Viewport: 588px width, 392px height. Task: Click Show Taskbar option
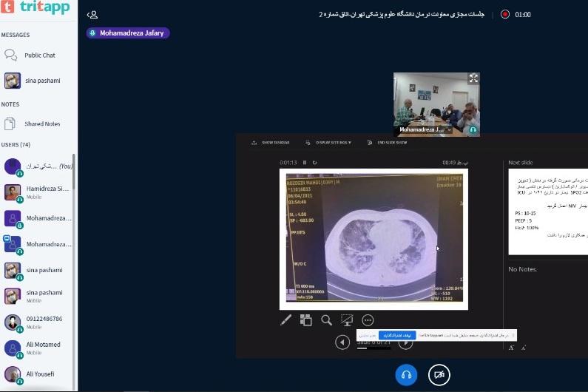271,142
